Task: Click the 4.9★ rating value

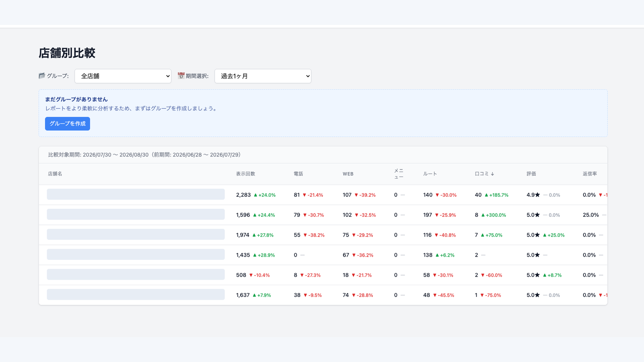Action: click(x=533, y=195)
